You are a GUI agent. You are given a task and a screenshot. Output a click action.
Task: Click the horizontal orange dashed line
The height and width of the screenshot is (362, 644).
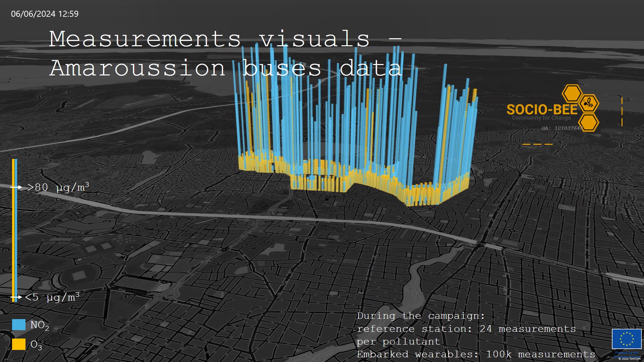click(537, 144)
